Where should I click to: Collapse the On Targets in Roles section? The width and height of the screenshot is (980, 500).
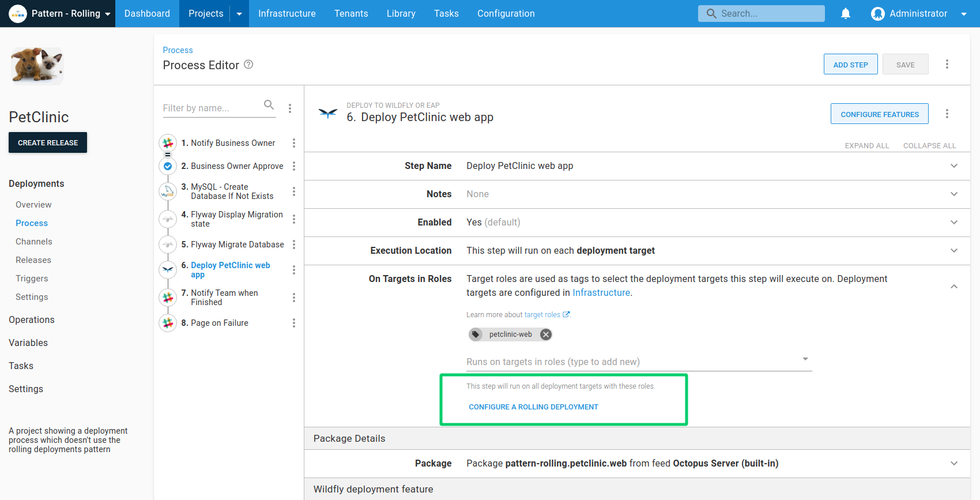(x=953, y=287)
